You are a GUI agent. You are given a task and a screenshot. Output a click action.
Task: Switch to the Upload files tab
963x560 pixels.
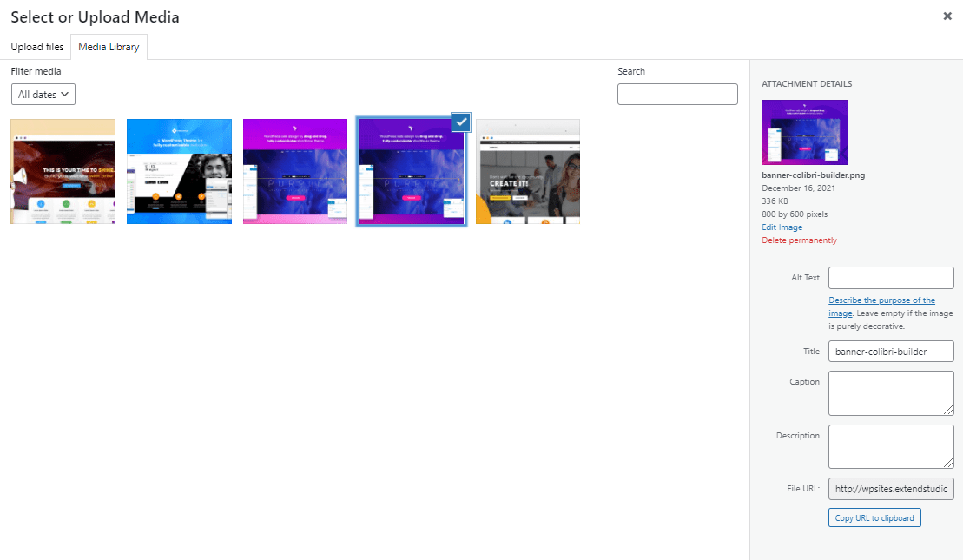pos(36,46)
